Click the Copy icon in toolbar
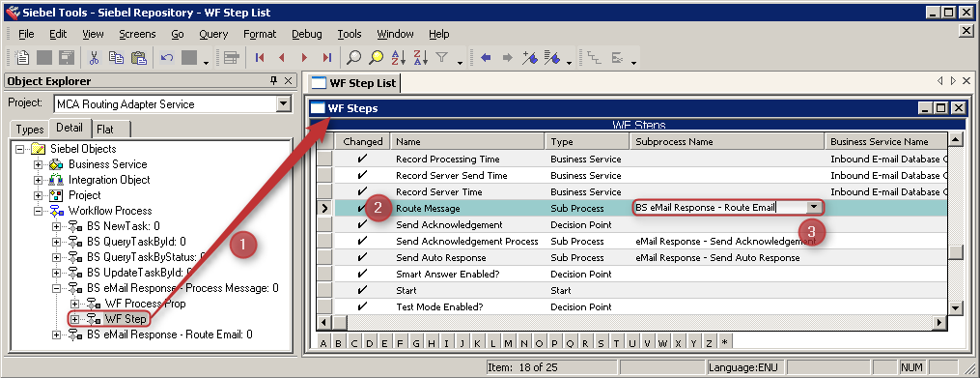The width and height of the screenshot is (980, 378). pos(116,58)
